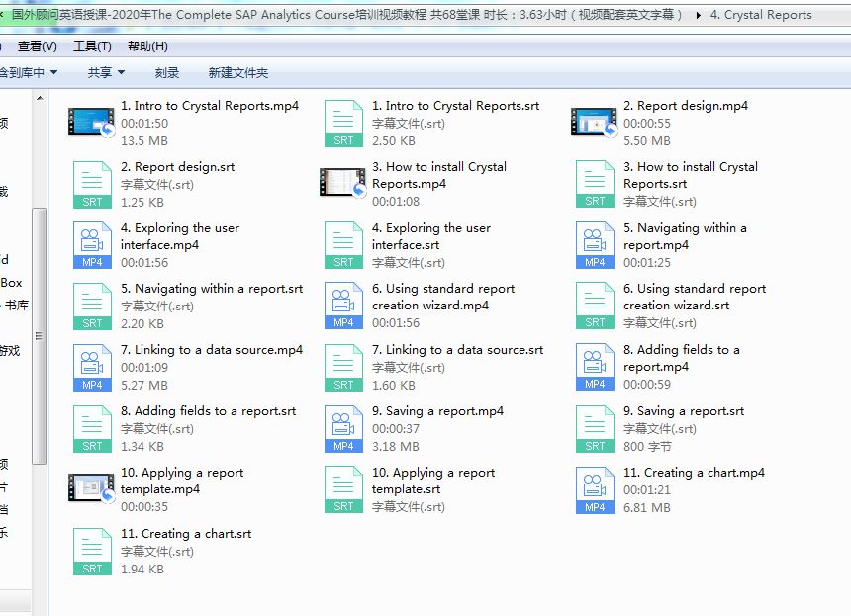The image size is (851, 616).
Task: Expand the 共享 dropdown
Action: (x=107, y=72)
